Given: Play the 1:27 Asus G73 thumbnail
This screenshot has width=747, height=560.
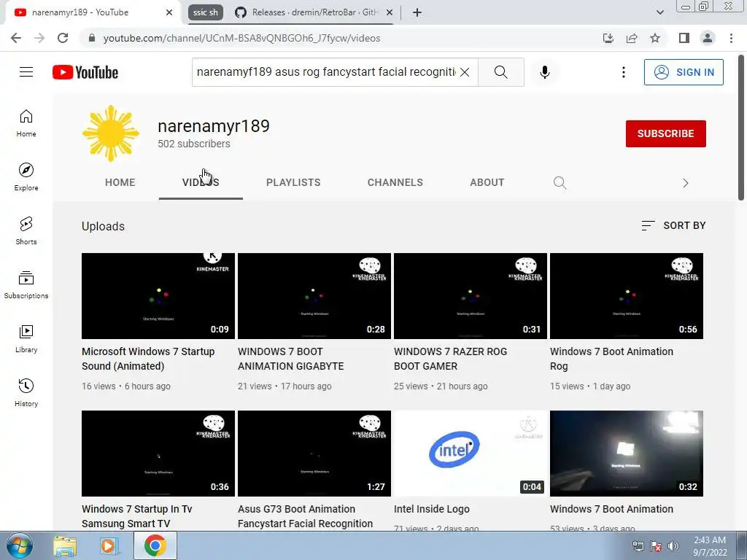Looking at the screenshot, I should pos(314,454).
